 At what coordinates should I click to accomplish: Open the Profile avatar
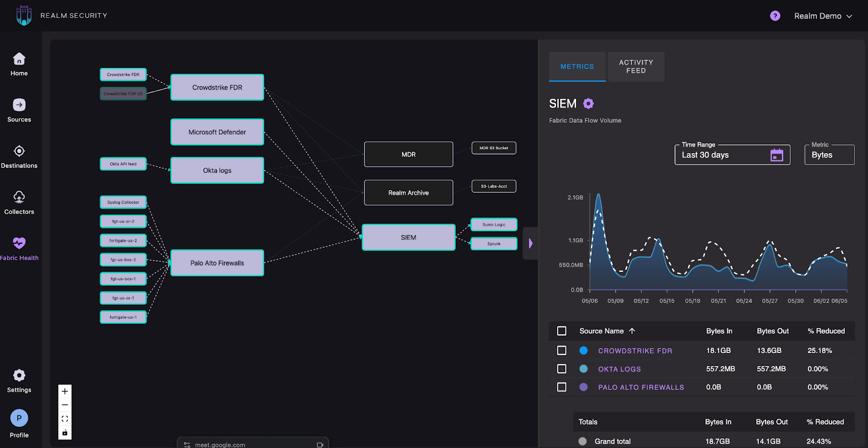(19, 418)
